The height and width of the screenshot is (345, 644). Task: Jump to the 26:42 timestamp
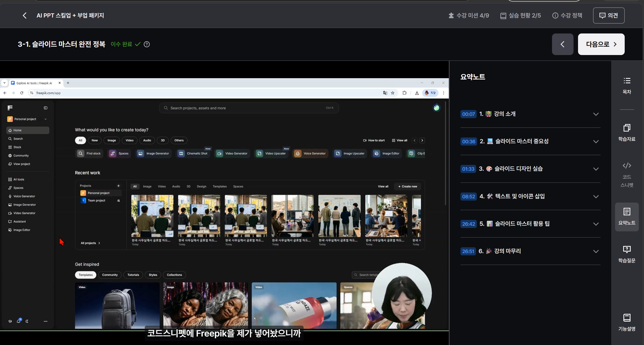[x=468, y=224]
